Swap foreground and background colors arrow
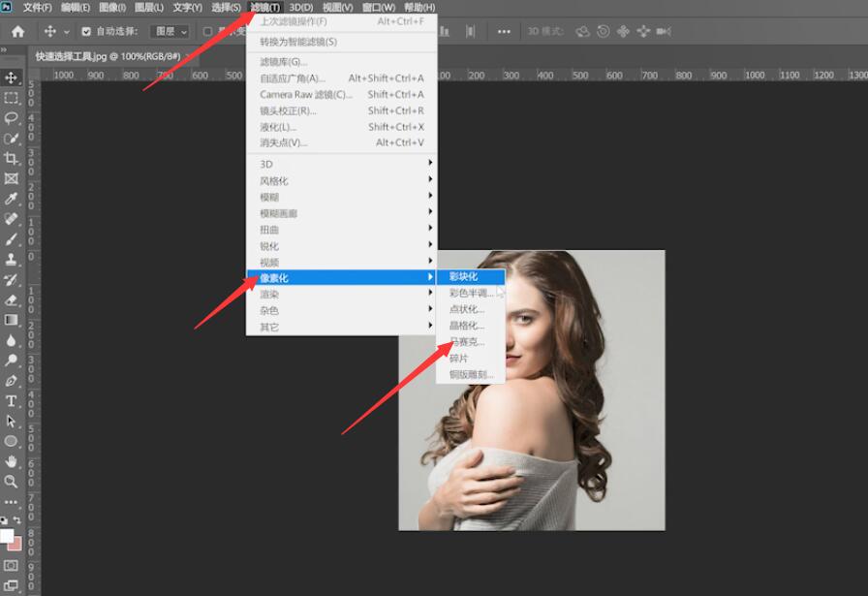The width and height of the screenshot is (868, 596). click(17, 520)
